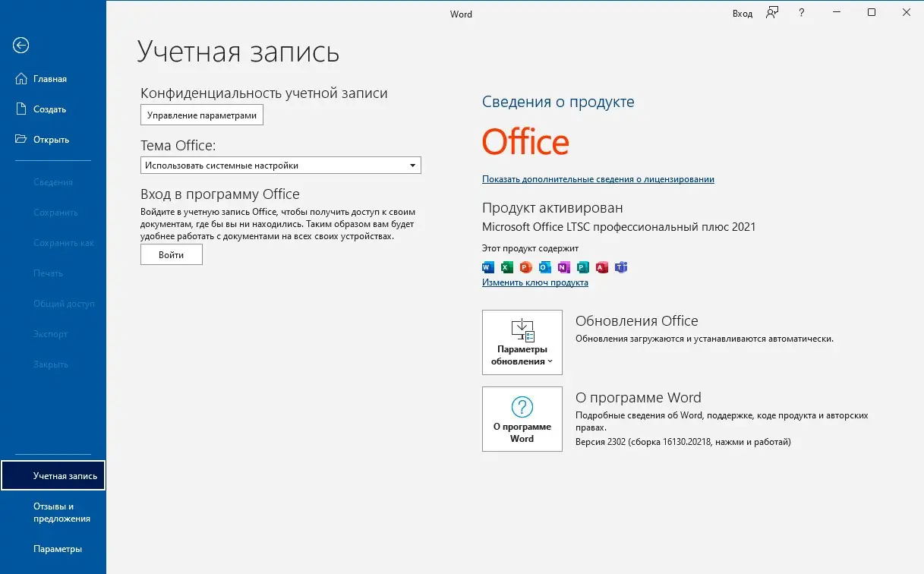Click the OneNote icon in product contents
Viewport: 924px width, 574px height.
coord(563,267)
